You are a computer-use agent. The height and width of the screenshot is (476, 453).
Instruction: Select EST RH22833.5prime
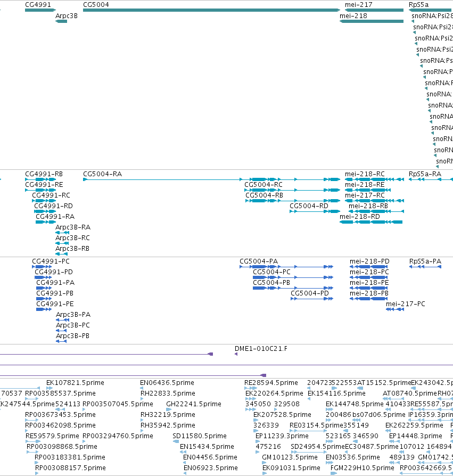(168, 393)
